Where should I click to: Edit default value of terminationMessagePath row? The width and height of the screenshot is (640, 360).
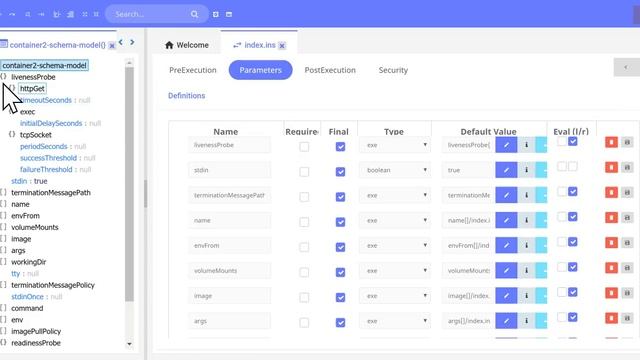coord(506,195)
